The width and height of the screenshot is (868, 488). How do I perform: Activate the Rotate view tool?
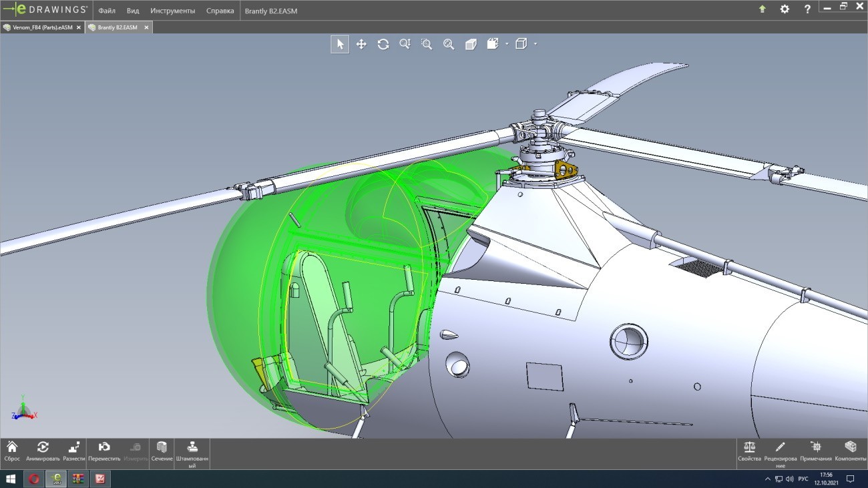[x=383, y=44]
